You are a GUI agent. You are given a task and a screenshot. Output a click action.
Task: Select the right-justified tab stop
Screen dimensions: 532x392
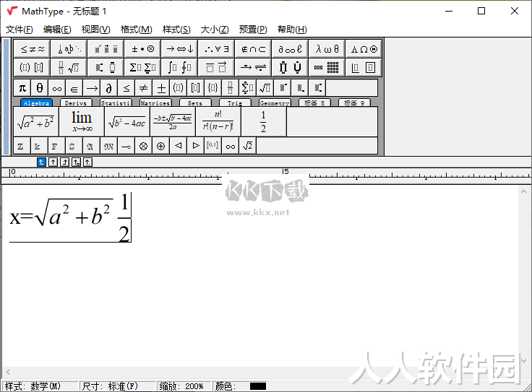coord(64,162)
